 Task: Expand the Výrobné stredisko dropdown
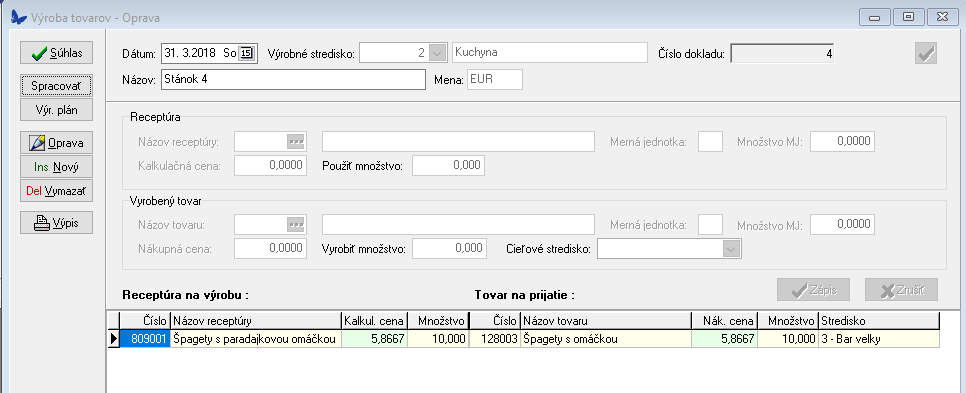coord(437,53)
